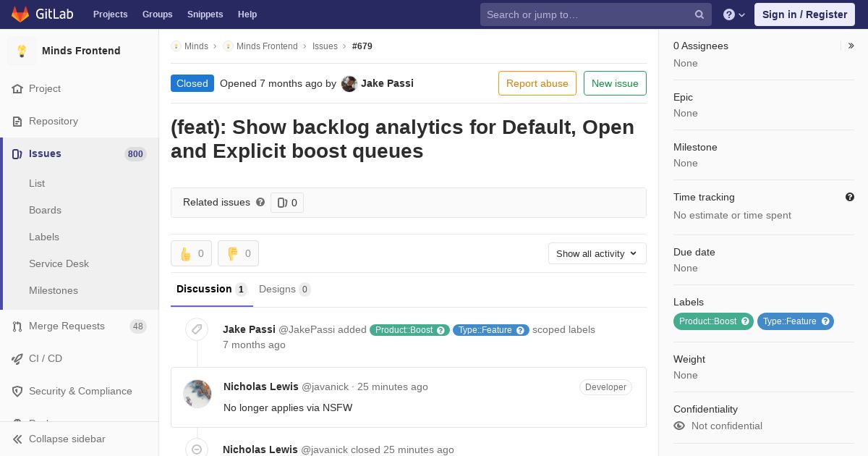Open the issues List sidebar item

pos(37,183)
